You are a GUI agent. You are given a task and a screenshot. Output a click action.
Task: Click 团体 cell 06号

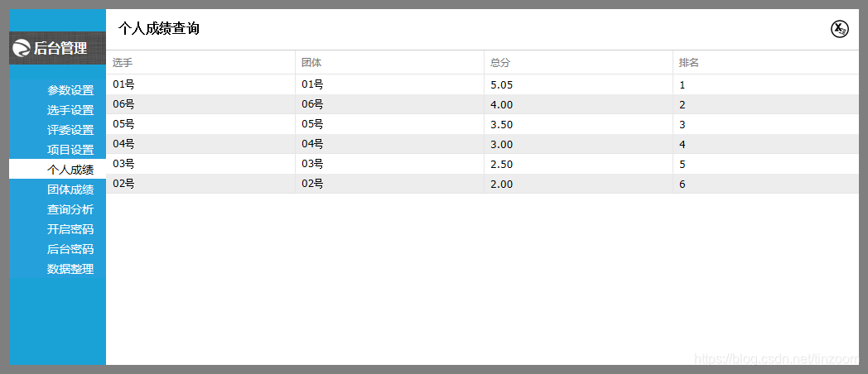389,104
